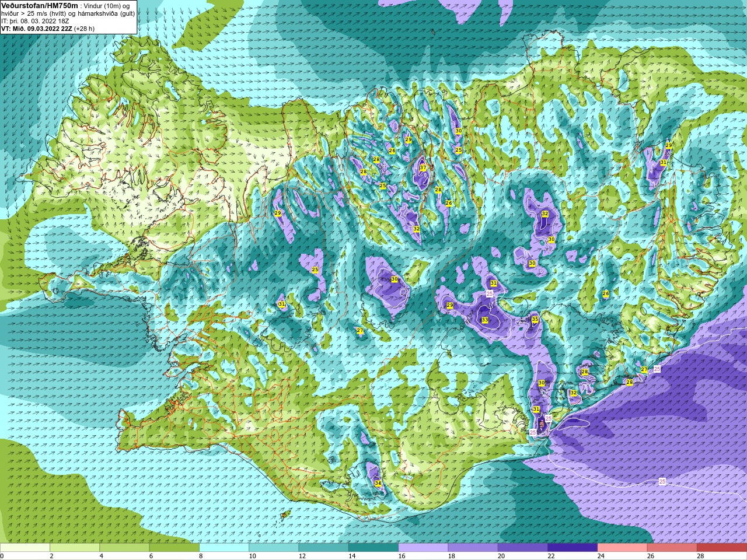This screenshot has height=560, width=747.
Task: Pick the 24–26 m/s light pink legend swatch
Action: pos(623,548)
